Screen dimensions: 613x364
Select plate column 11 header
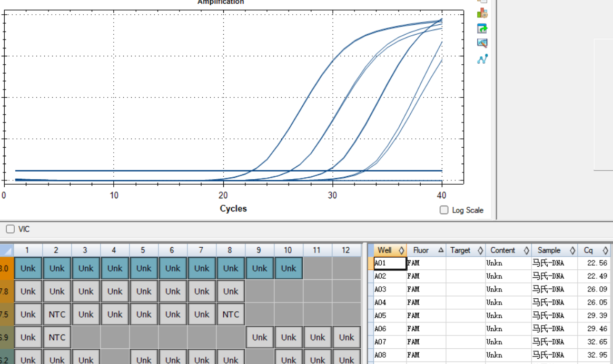(317, 250)
